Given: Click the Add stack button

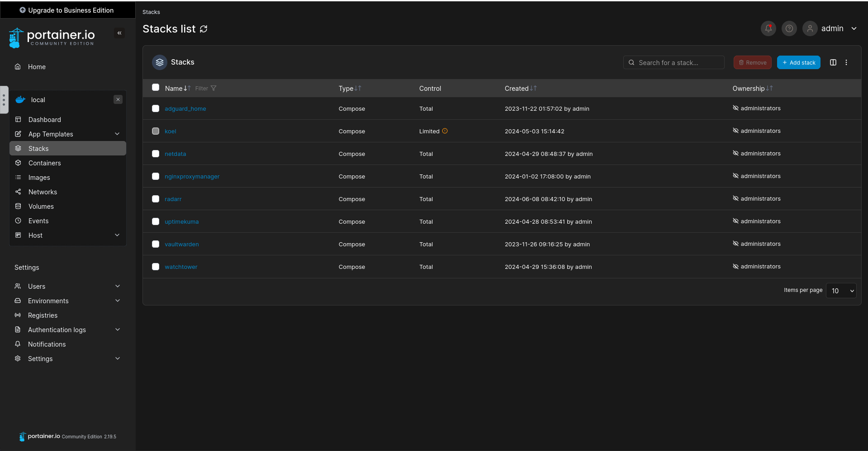Looking at the screenshot, I should point(798,62).
